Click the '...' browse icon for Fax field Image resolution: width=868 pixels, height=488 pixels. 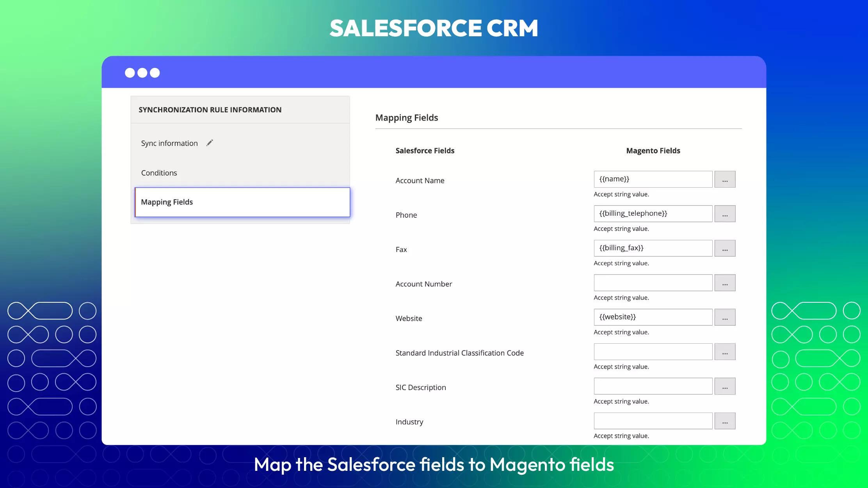(x=724, y=248)
